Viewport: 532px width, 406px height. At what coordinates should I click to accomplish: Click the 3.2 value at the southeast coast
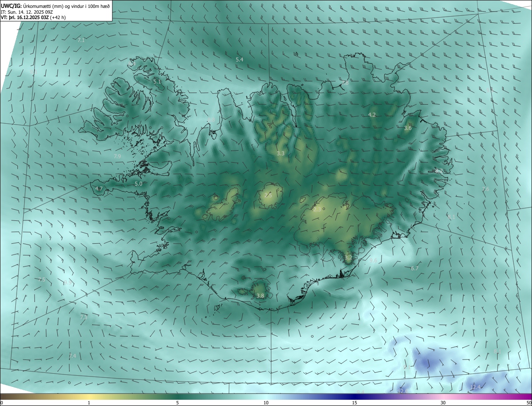click(x=348, y=258)
